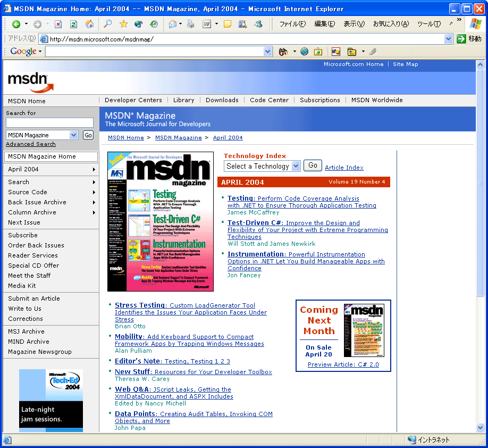Open the Media globe icon
The image size is (488, 448).
[x=139, y=24]
